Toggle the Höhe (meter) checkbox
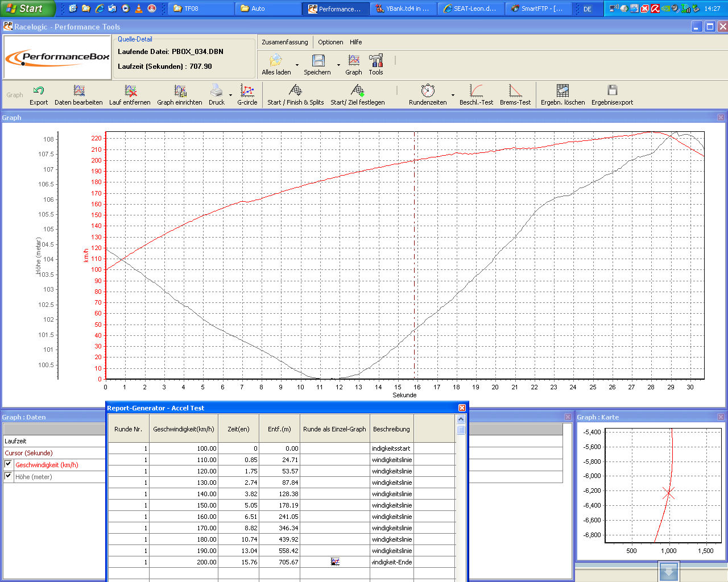Viewport: 728px width, 582px height. [x=8, y=476]
